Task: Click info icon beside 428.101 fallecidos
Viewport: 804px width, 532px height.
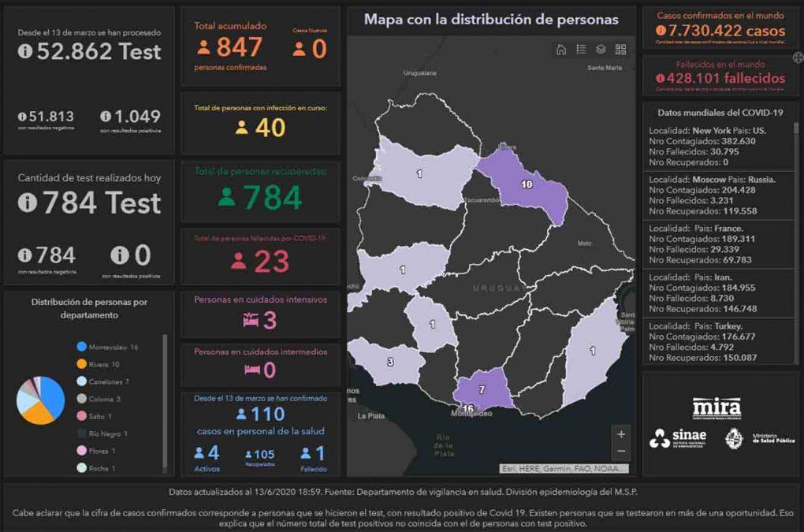Action: pos(660,78)
